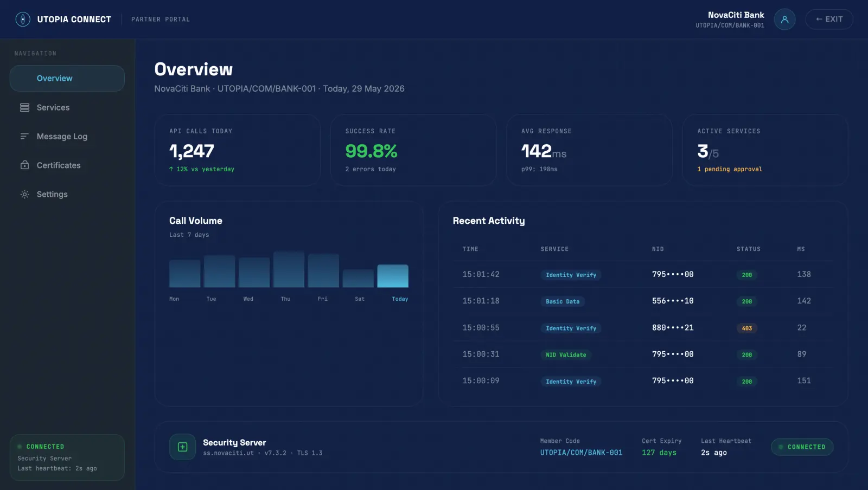Open Settings from the navigation
The height and width of the screenshot is (490, 868).
(67, 194)
